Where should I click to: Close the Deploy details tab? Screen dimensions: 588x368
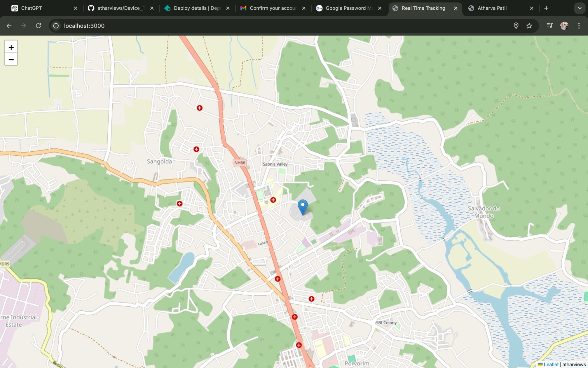(x=228, y=8)
